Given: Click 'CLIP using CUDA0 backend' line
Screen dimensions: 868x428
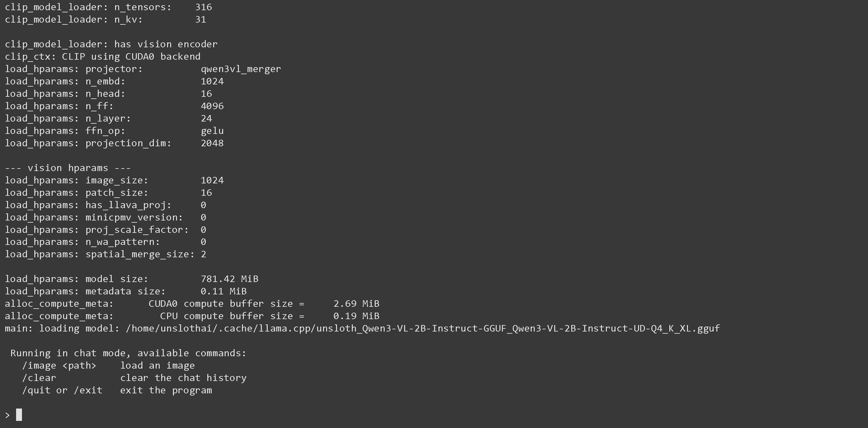Looking at the screenshot, I should click(x=131, y=57).
